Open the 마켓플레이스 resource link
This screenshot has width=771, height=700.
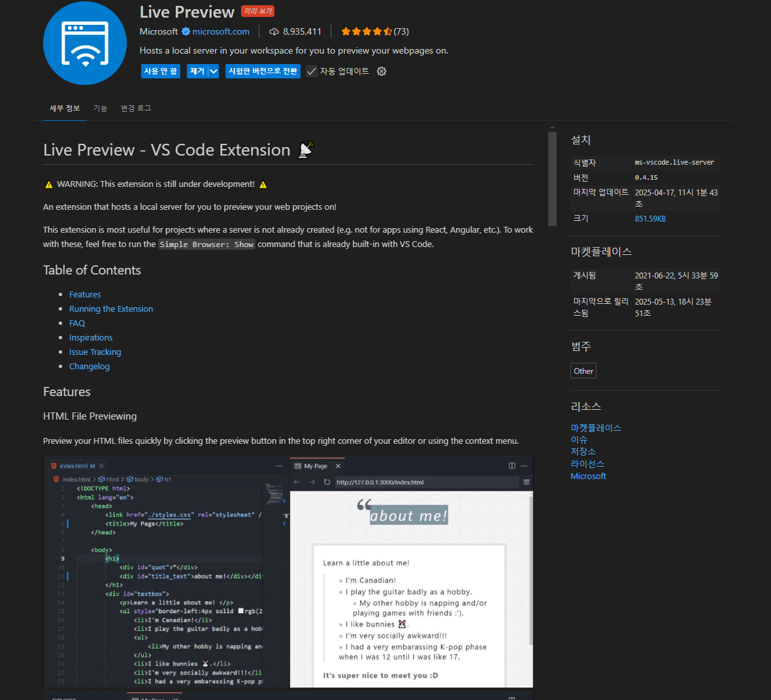click(596, 428)
